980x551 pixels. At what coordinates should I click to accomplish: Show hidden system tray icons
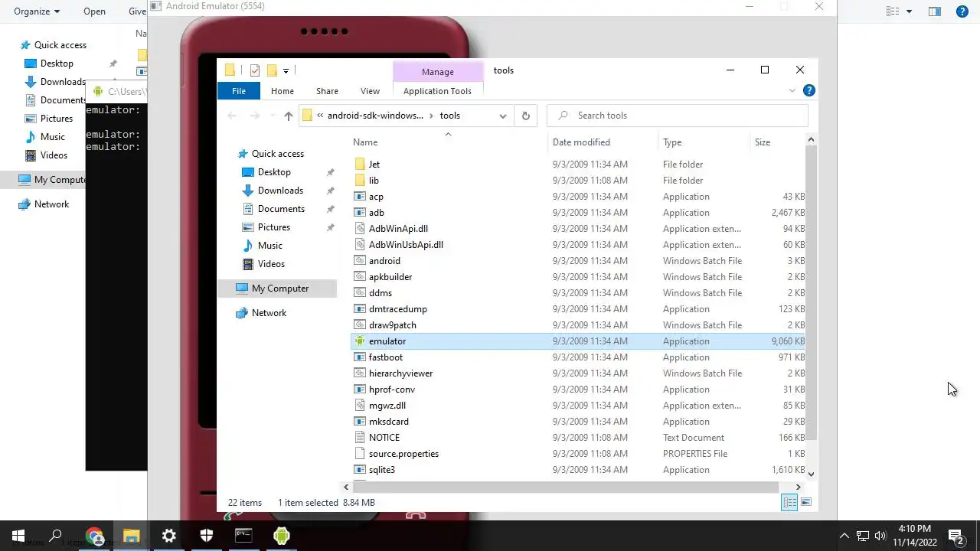[844, 536]
